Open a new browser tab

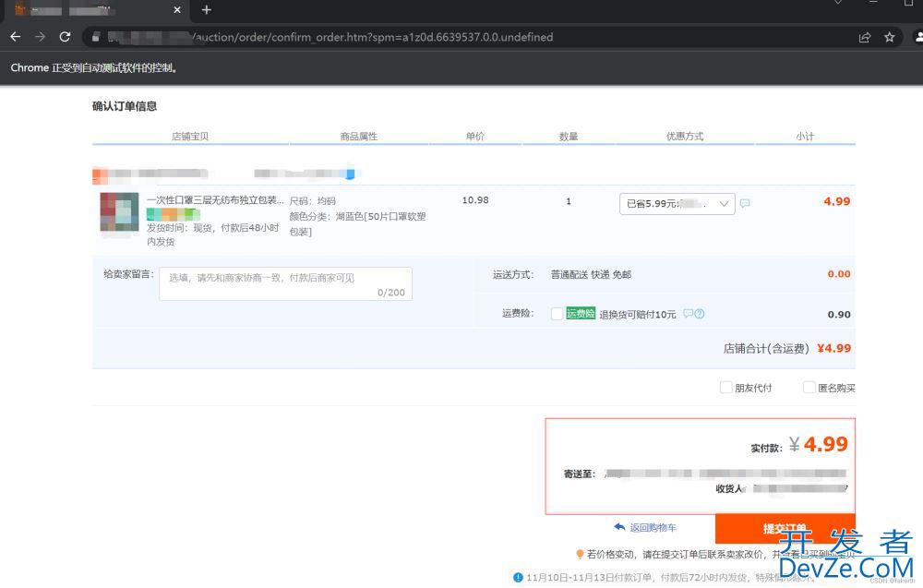click(206, 10)
